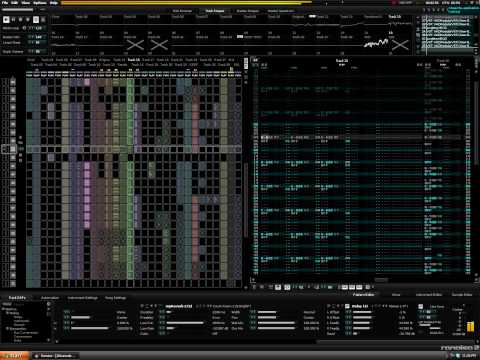The image size is (480, 360).
Task: Click the highlighted pattern follow transport icon
Action: (36, 20)
